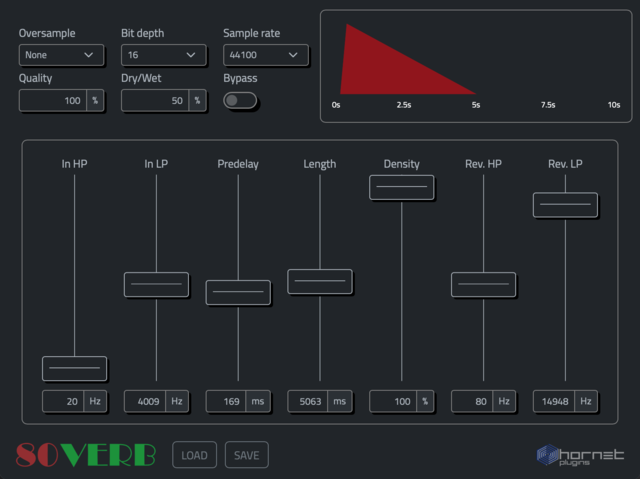Screen dimensions: 640x479
Task: Click the 80VERB logo
Action: (86, 455)
